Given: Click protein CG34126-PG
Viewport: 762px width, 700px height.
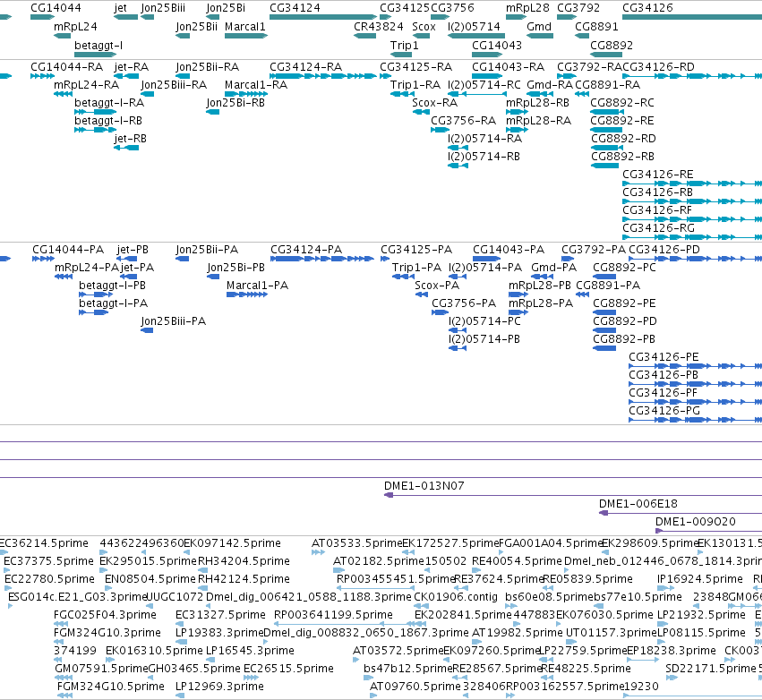Looking at the screenshot, I should [664, 411].
